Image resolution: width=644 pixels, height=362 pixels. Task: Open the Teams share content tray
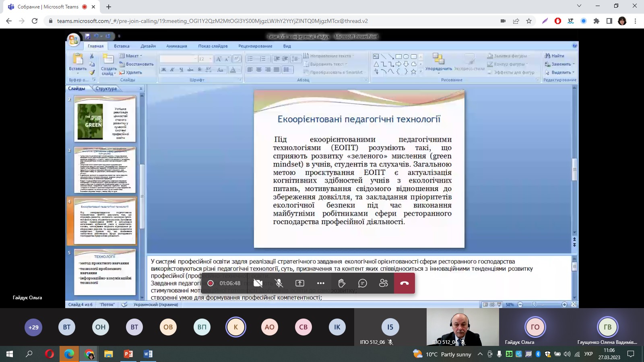[300, 283]
